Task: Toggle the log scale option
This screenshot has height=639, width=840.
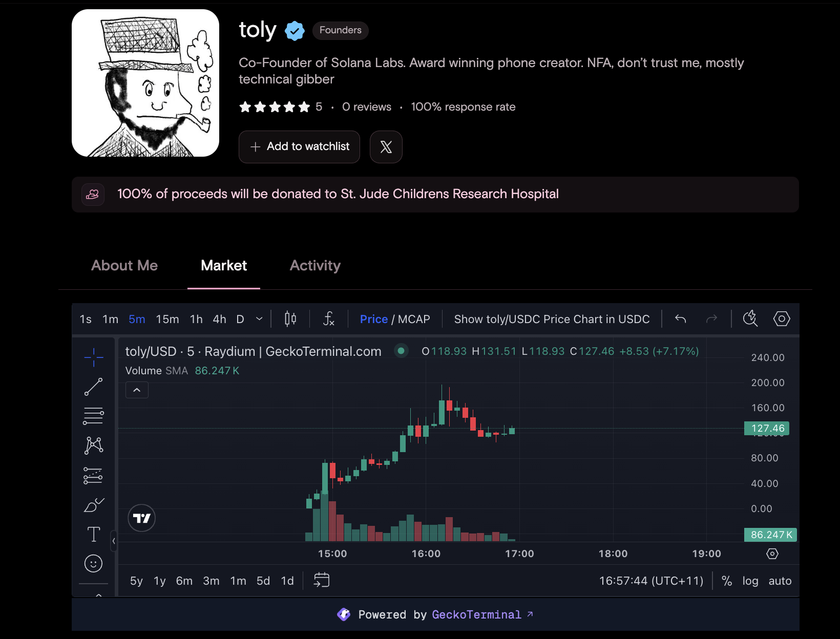Action: coord(750,581)
